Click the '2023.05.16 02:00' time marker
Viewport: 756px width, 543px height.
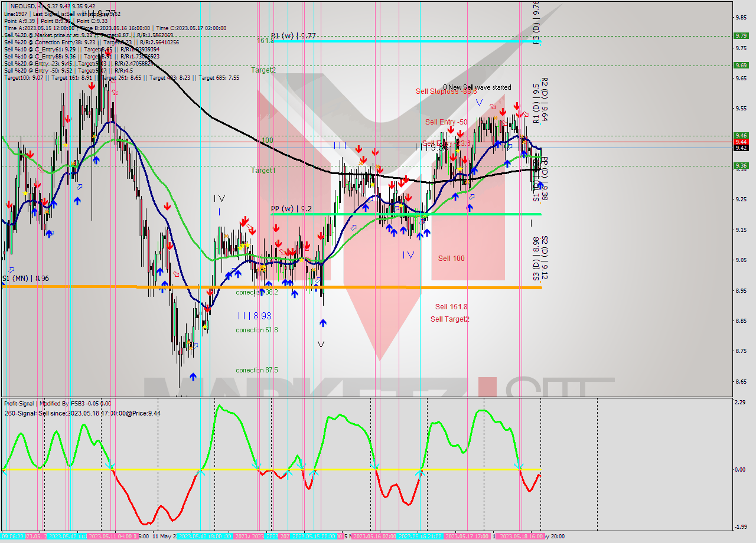[x=374, y=537]
